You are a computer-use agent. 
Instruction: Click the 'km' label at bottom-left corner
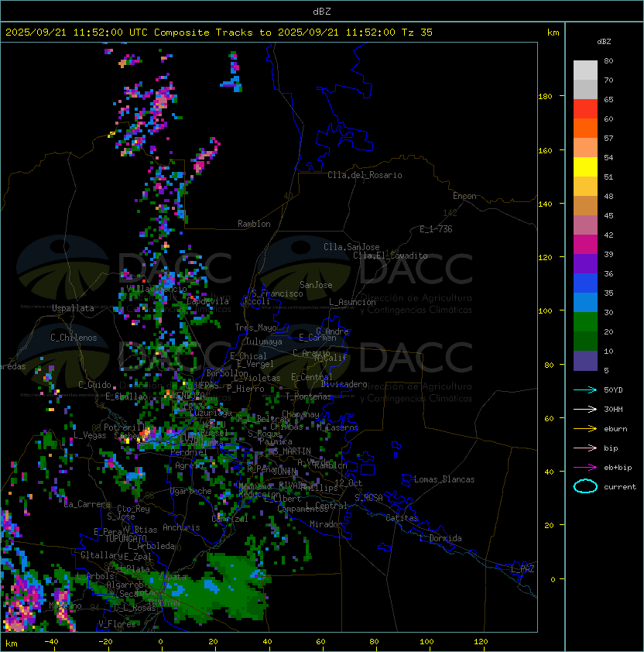click(12, 643)
